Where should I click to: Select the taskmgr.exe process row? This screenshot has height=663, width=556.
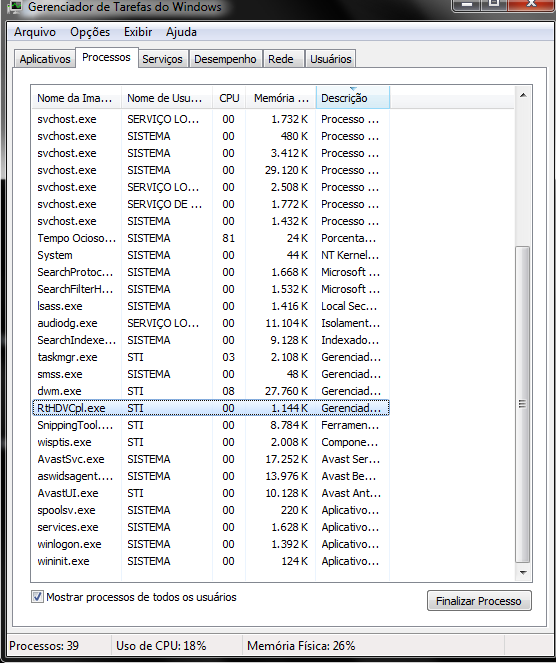(x=211, y=357)
